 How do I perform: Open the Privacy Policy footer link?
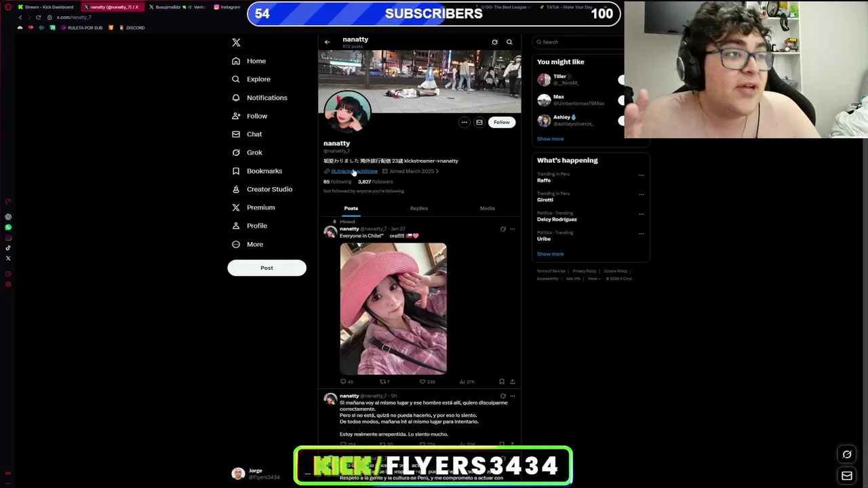click(584, 271)
